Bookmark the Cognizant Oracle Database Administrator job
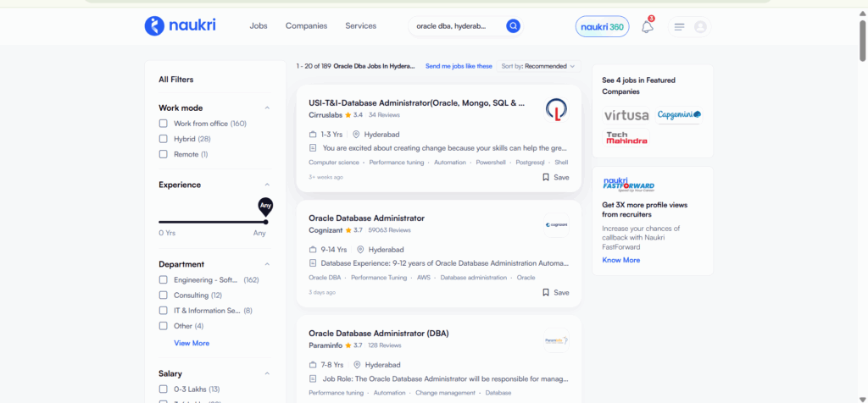Image resolution: width=868 pixels, height=403 pixels. (x=555, y=292)
